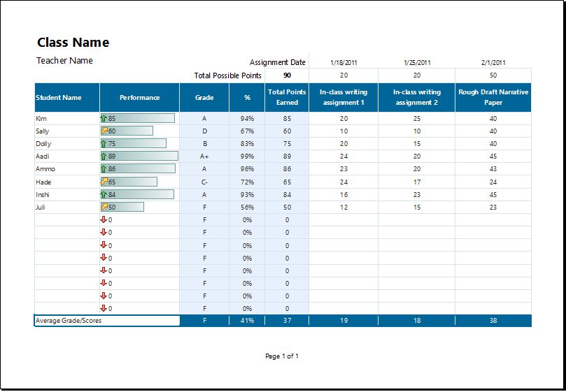
Task: Select the 50 possible points cell under 2/1/2011
Action: (493, 75)
